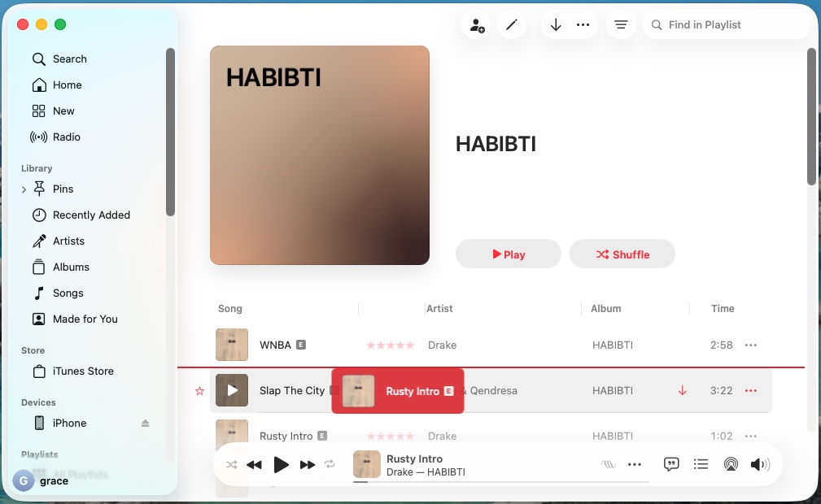Click the WNBA song artwork thumbnail

pyautogui.click(x=232, y=345)
